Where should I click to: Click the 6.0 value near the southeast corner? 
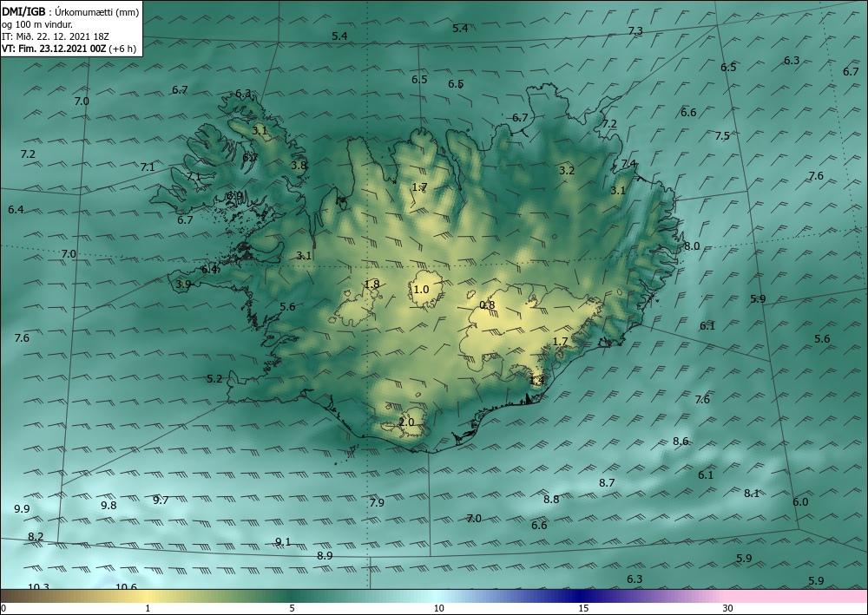800,501
